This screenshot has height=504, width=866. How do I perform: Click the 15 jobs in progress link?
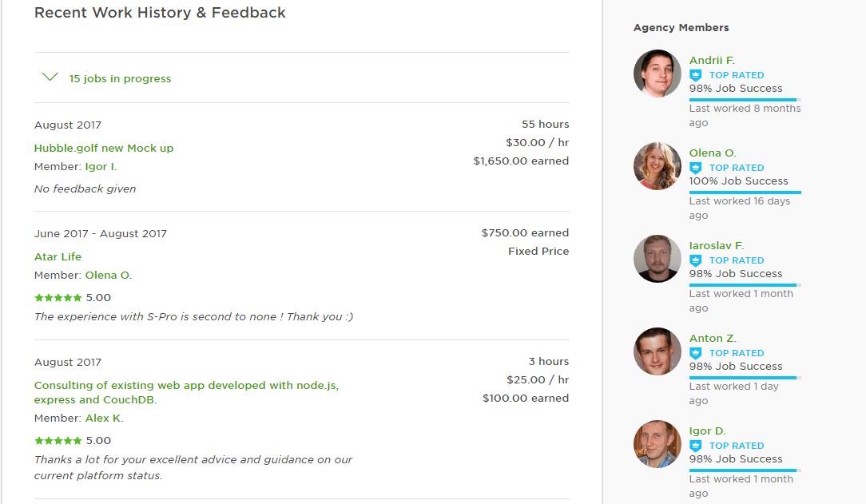(x=120, y=78)
